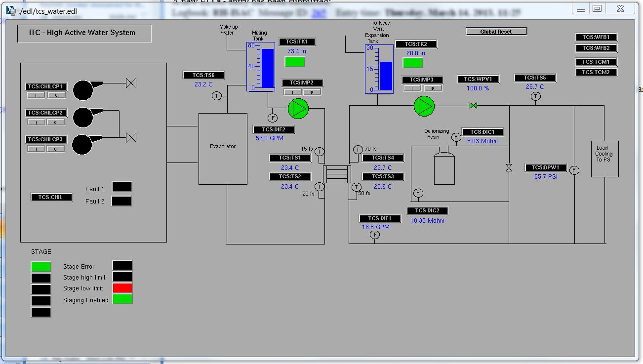
Task: Click the 5.03 Mohm resistivity reading
Action: point(482,141)
